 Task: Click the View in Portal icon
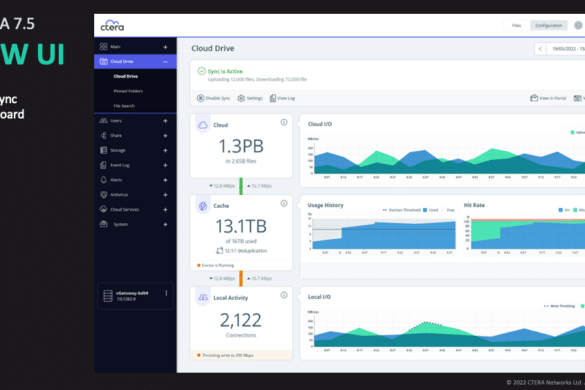[x=534, y=98]
